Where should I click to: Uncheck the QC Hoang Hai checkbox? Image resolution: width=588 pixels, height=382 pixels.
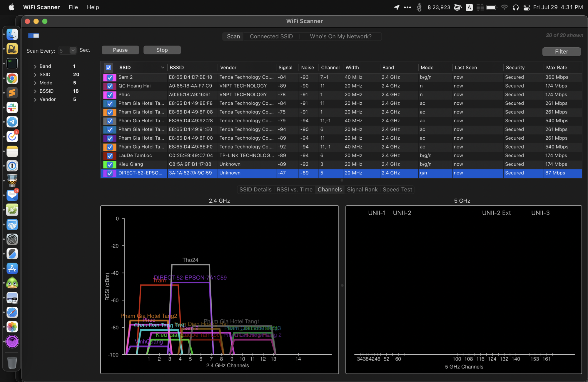pos(110,86)
